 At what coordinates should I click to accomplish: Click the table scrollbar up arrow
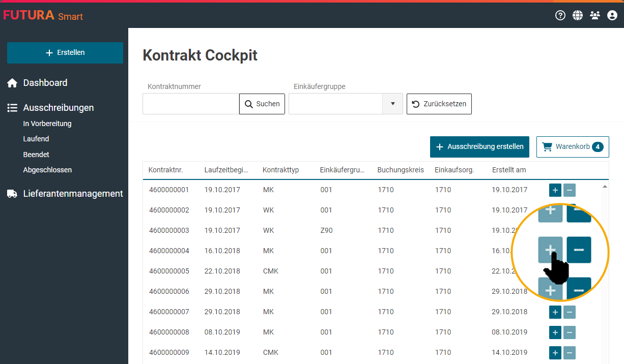(605, 187)
